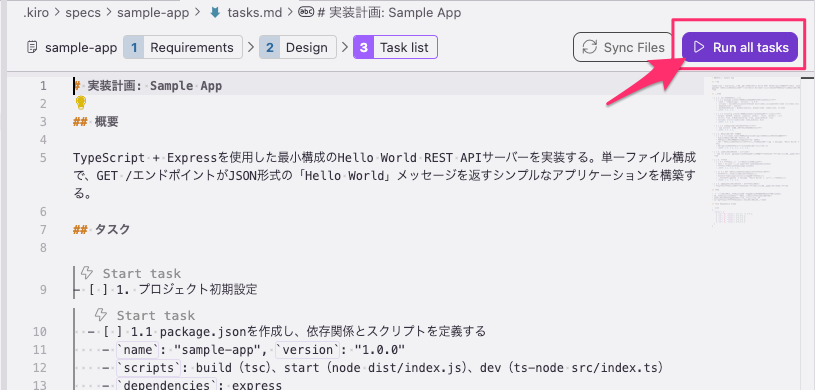
Task: Click step number 2 badge for Design
Action: click(270, 47)
